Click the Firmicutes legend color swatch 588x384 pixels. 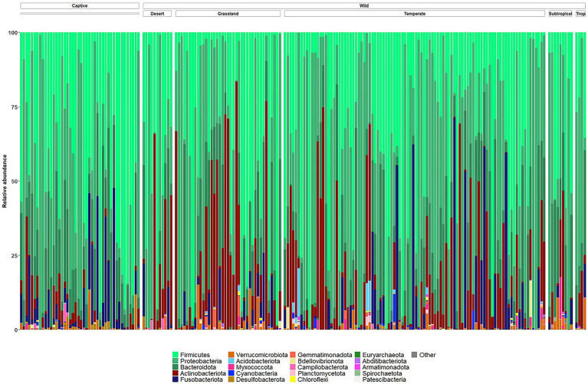[x=175, y=355]
